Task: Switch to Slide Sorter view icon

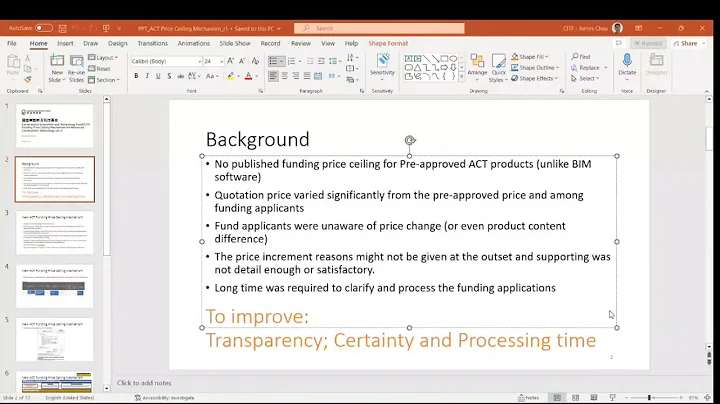Action: click(x=575, y=398)
